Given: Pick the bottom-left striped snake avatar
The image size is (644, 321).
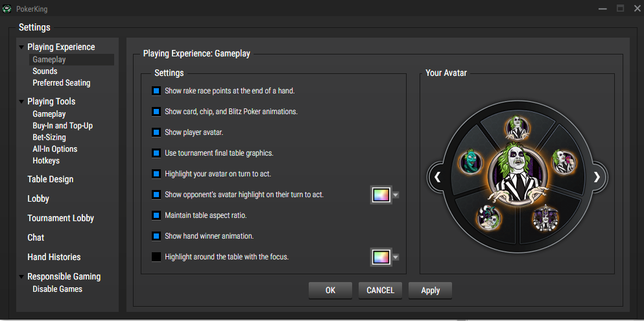Looking at the screenshot, I should (x=488, y=217).
